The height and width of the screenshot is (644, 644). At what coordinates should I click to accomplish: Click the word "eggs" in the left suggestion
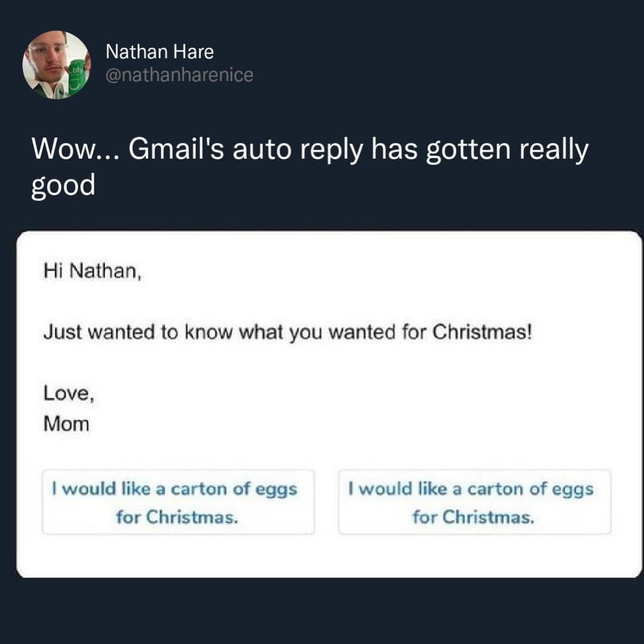(x=276, y=490)
